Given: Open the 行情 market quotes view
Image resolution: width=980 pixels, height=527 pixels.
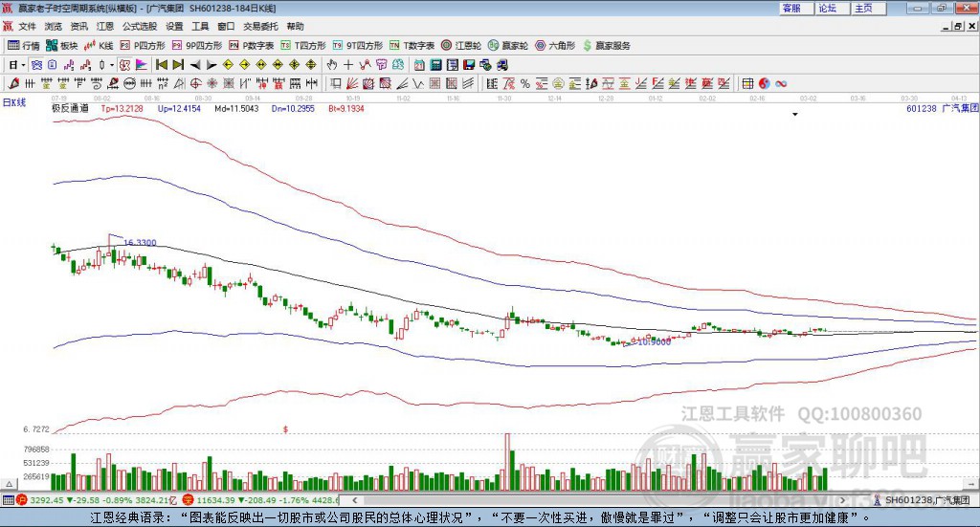Looking at the screenshot, I should (24, 46).
